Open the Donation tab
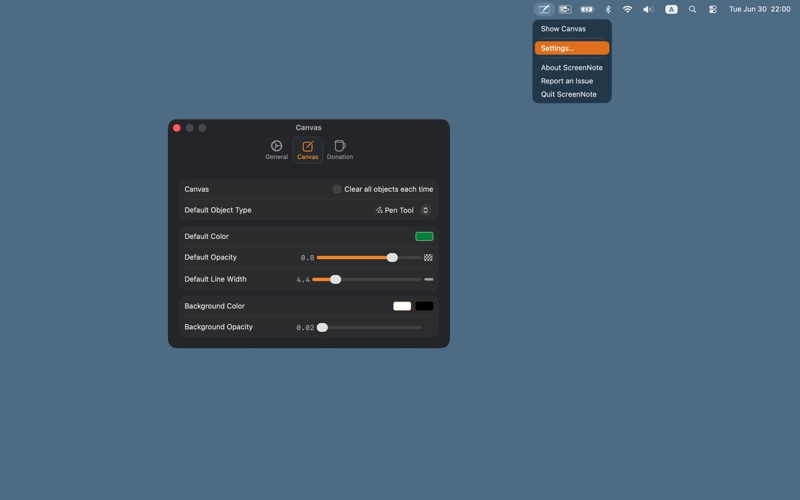This screenshot has width=800, height=500. [340, 150]
